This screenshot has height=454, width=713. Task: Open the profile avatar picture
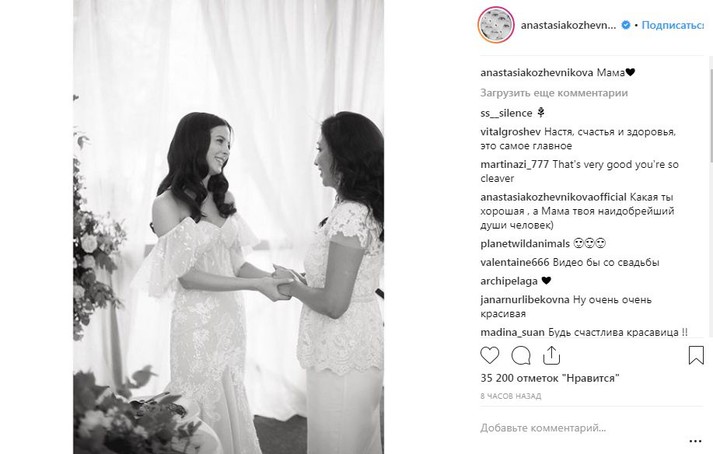[496, 25]
